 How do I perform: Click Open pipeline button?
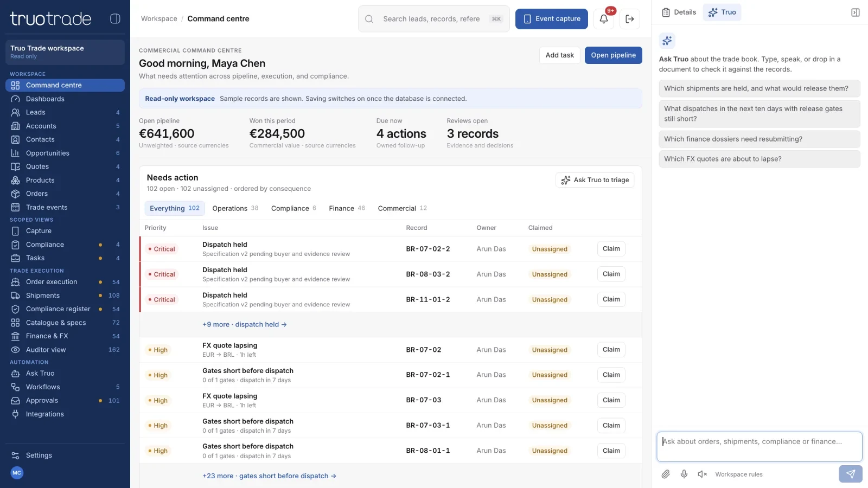pyautogui.click(x=614, y=55)
